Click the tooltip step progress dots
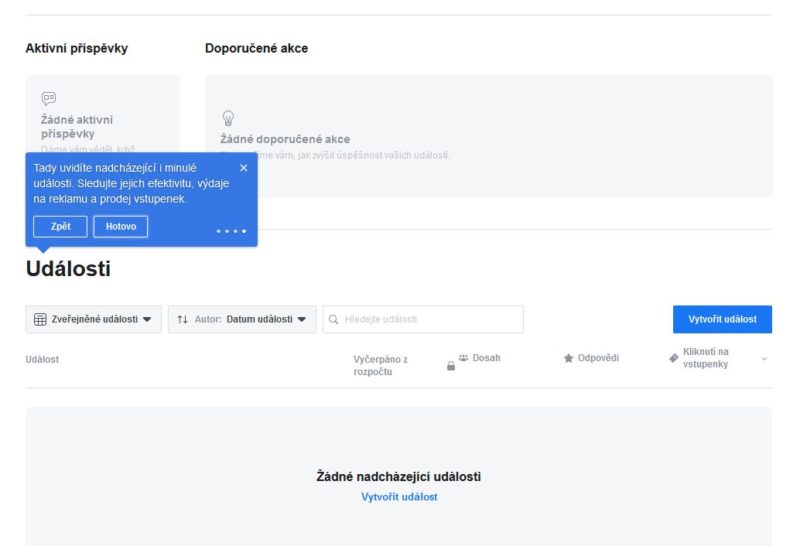Image resolution: width=800 pixels, height=546 pixels. click(x=231, y=231)
